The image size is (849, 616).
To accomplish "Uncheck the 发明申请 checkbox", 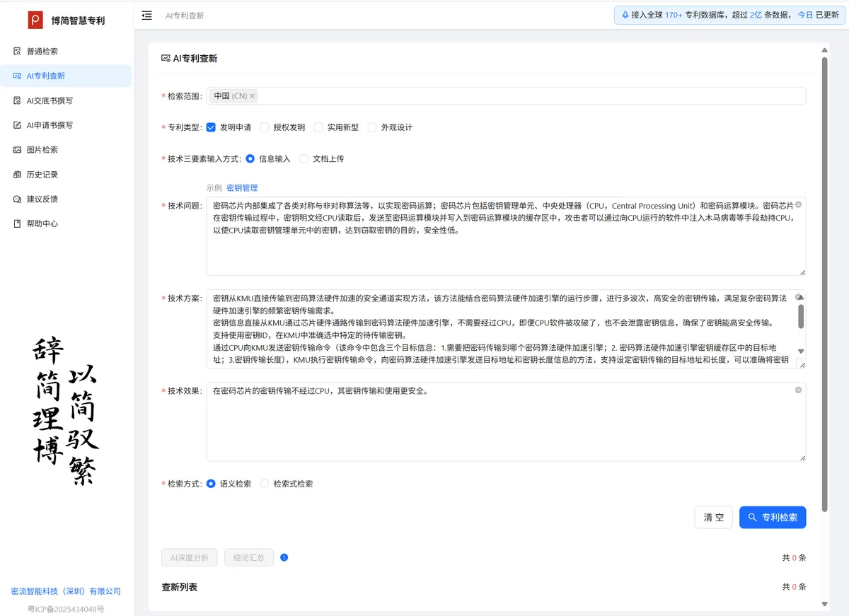I will click(x=211, y=127).
